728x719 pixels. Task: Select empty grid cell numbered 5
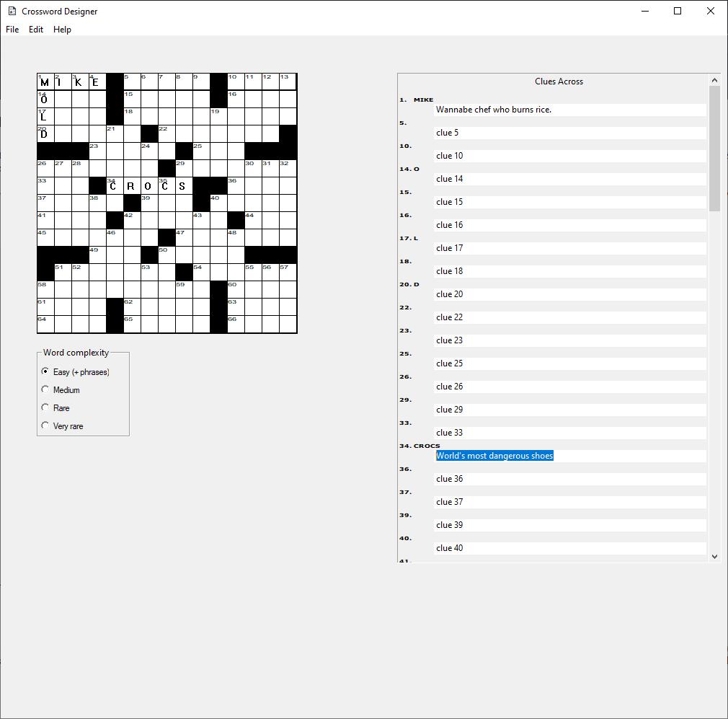pyautogui.click(x=132, y=81)
